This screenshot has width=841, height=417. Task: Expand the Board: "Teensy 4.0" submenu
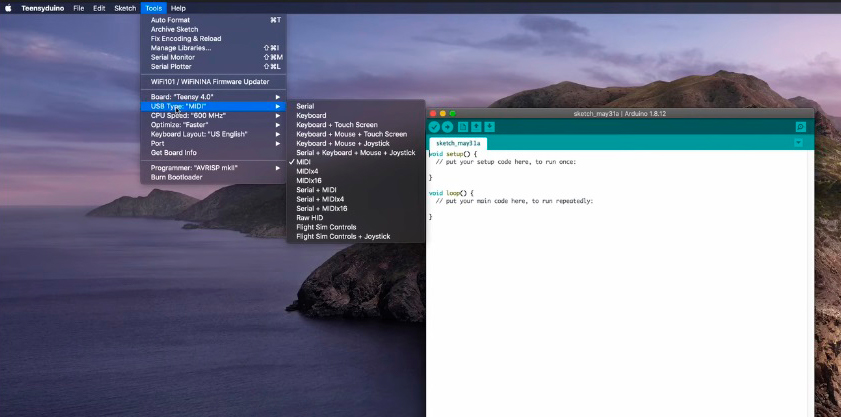213,97
